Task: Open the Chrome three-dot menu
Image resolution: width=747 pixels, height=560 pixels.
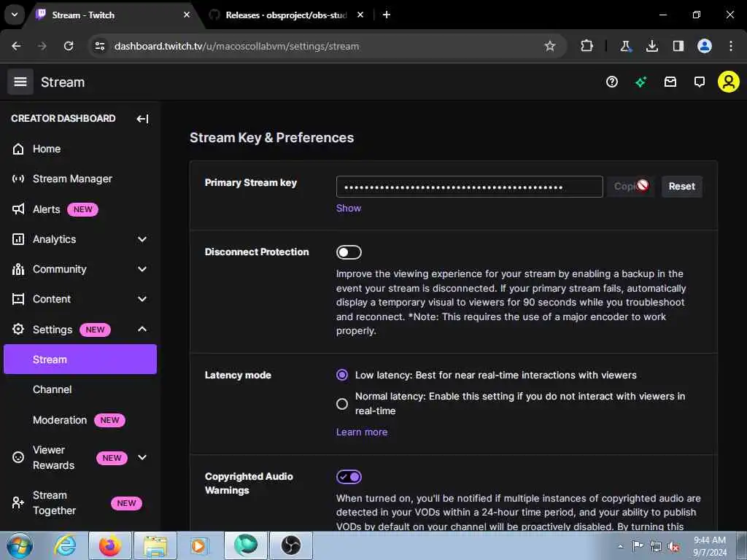Action: point(731,46)
